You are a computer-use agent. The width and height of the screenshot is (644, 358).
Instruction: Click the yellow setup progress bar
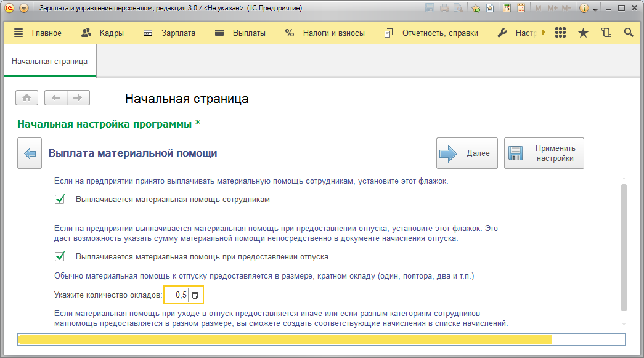[x=321, y=340]
